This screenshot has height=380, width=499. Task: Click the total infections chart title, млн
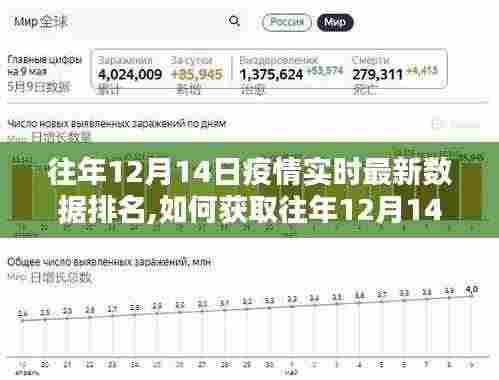pos(109,262)
